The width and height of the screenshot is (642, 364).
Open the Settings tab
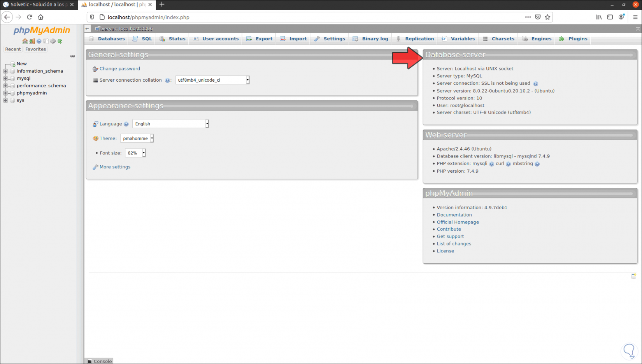(x=330, y=39)
